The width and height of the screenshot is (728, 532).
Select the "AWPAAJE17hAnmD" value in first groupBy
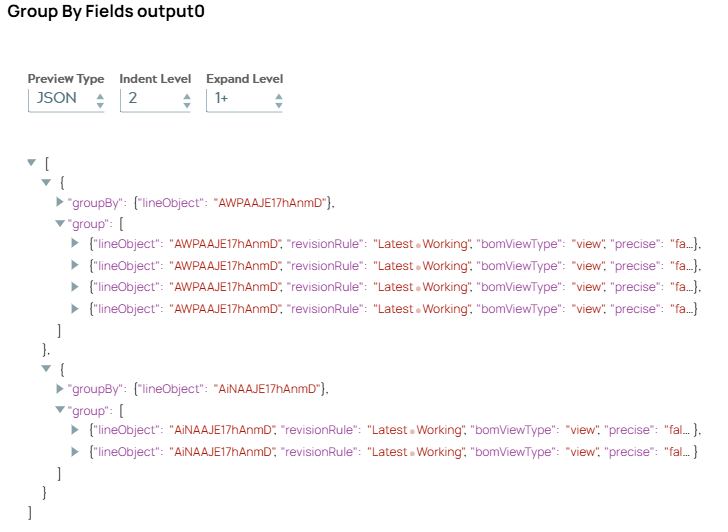tap(270, 203)
